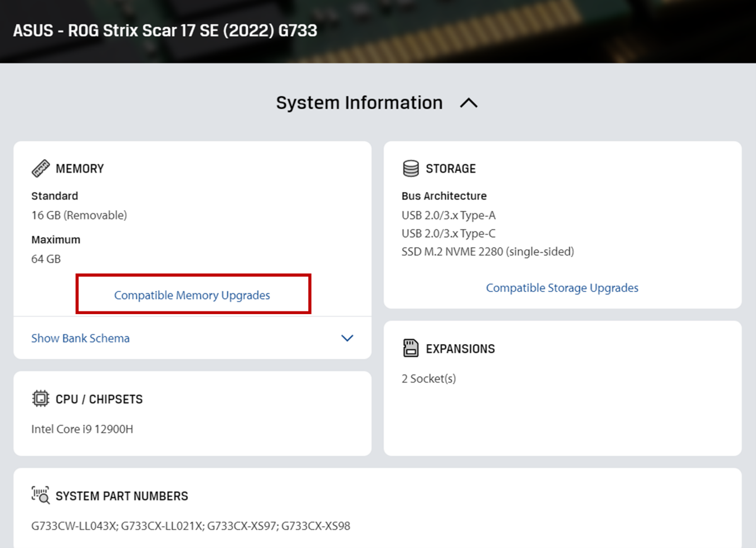Open Compatible Memory Upgrades link

tap(192, 295)
